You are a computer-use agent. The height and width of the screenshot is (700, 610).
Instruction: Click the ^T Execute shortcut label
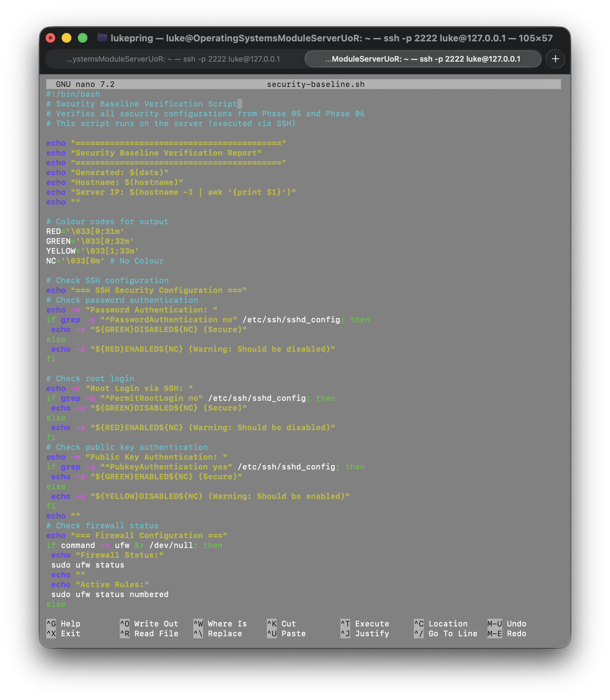tap(365, 624)
